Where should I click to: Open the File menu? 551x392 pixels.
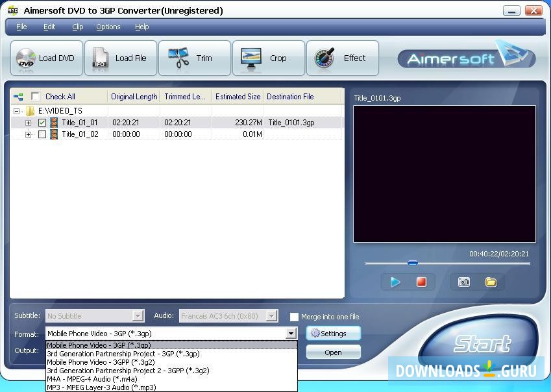(21, 27)
